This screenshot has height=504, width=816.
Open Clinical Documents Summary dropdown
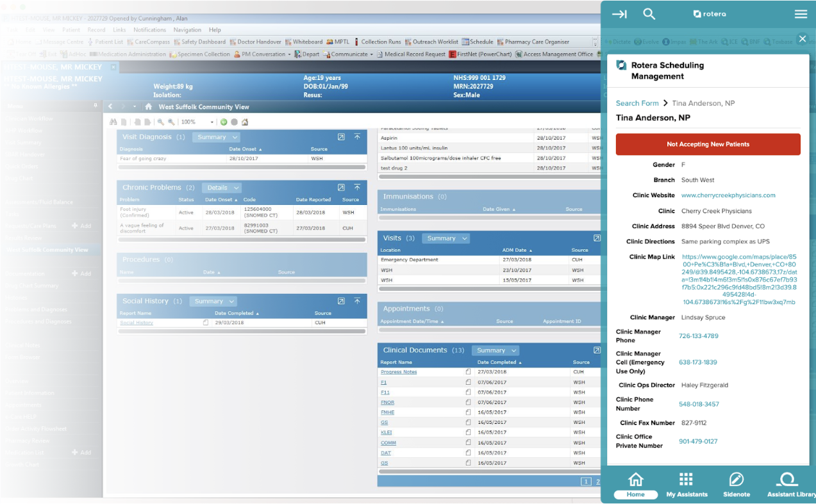click(x=495, y=350)
